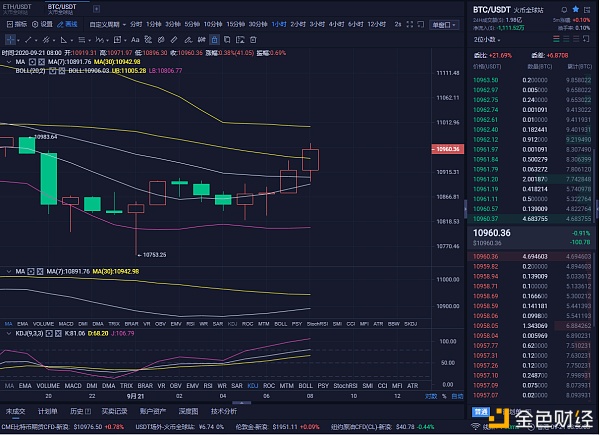This screenshot has height=435, width=600.
Task: Open 自定义周期 custom period dropdown
Action: pos(108,24)
